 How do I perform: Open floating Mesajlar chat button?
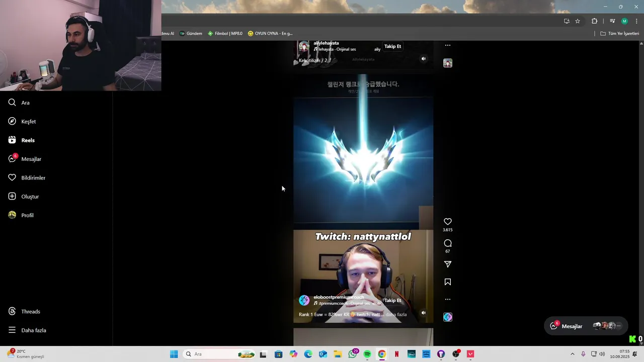coord(586,326)
